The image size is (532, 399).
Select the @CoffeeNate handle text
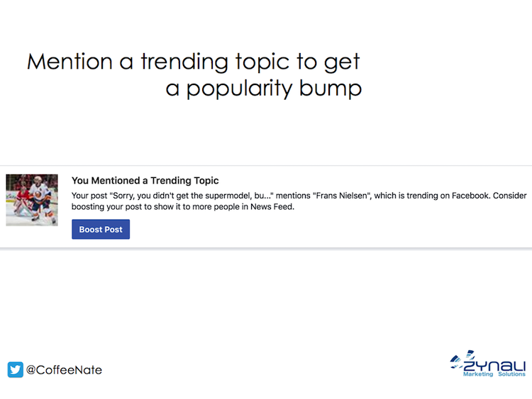pos(64,370)
